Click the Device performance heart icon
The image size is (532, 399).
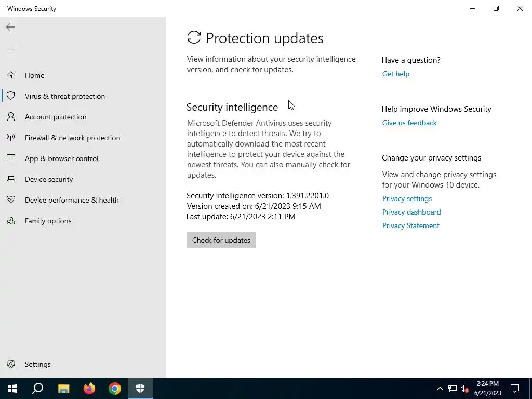tap(11, 200)
